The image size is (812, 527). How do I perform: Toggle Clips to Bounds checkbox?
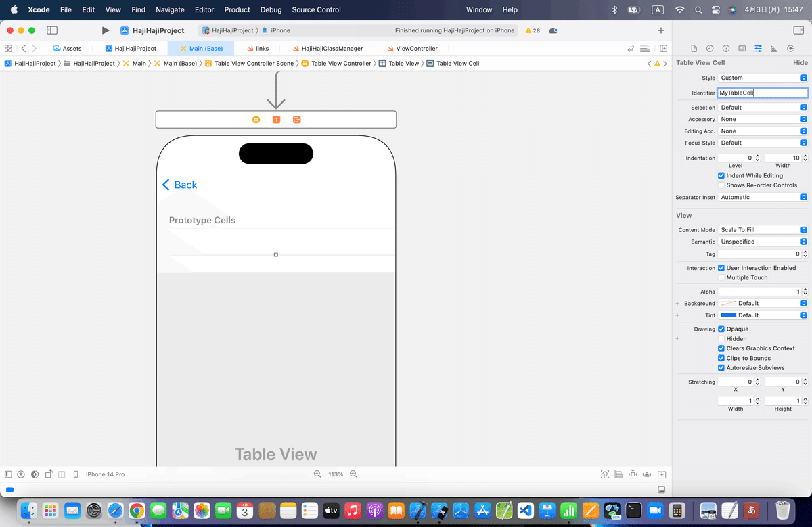pyautogui.click(x=721, y=358)
